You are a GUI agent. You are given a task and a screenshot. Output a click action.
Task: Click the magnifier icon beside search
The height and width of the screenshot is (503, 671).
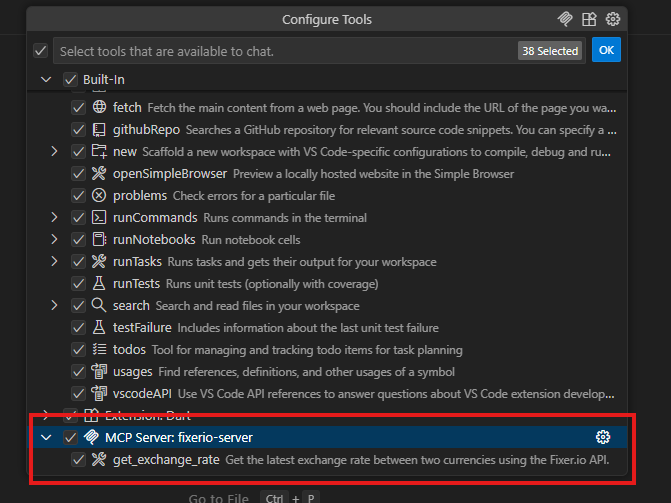(x=99, y=305)
